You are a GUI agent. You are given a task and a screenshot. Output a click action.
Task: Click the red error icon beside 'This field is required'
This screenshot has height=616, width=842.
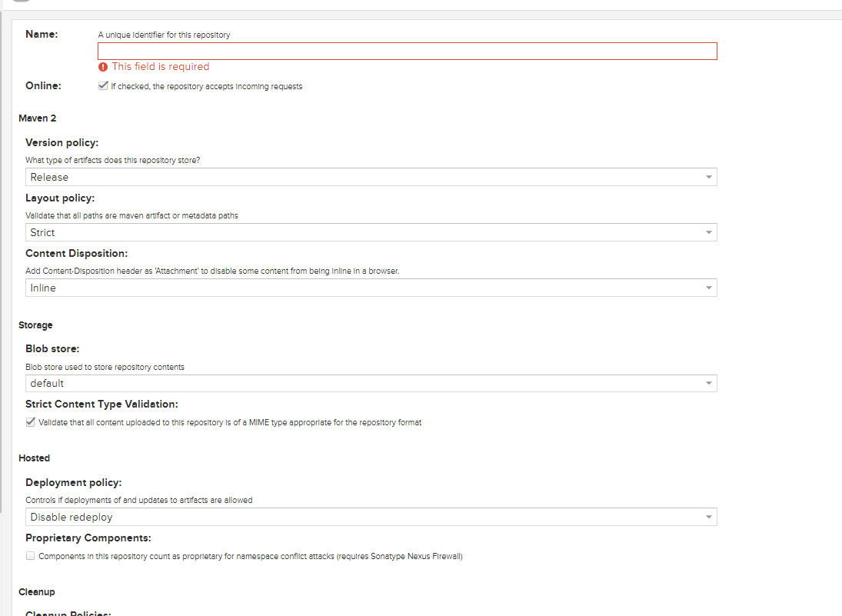(103, 67)
